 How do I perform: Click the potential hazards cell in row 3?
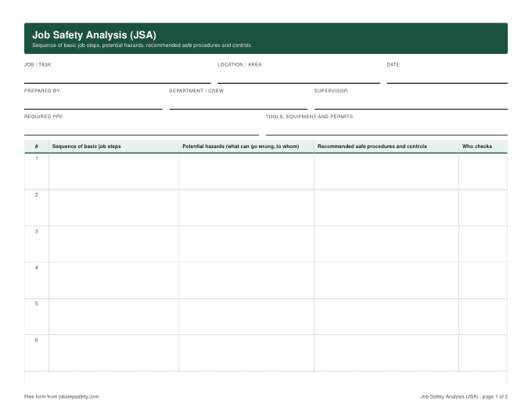pos(246,244)
